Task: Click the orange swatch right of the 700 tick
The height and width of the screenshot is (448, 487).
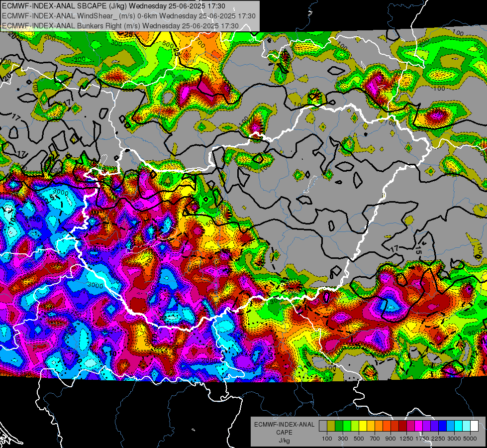Action: coord(379,426)
